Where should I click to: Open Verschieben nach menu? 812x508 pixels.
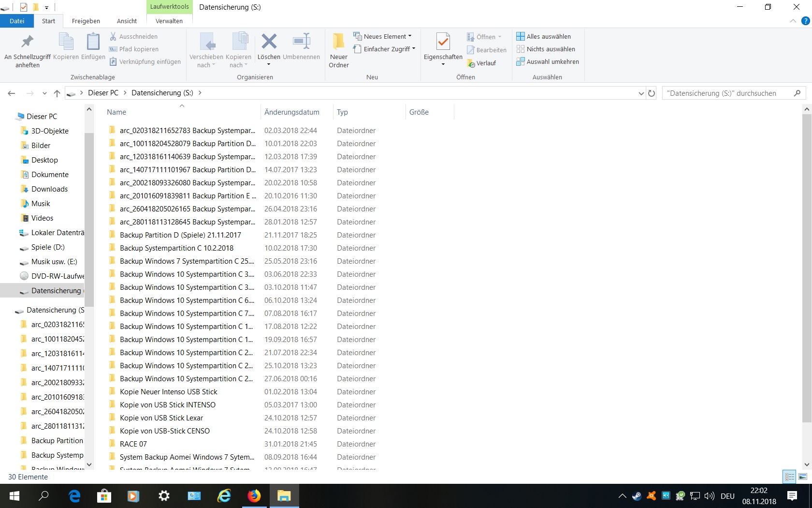[x=206, y=50]
